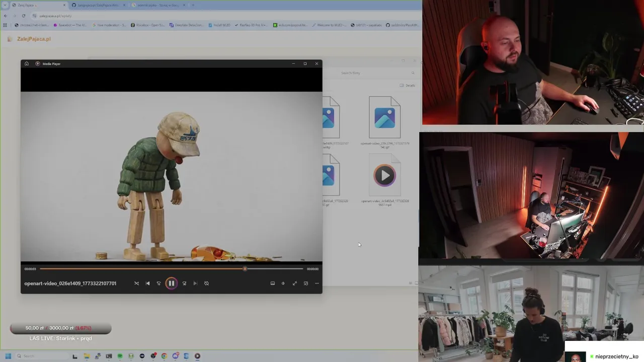Viewport: 644px width, 362px height.
Task: Open the browser apps grid shortcut
Action: (5, 25)
